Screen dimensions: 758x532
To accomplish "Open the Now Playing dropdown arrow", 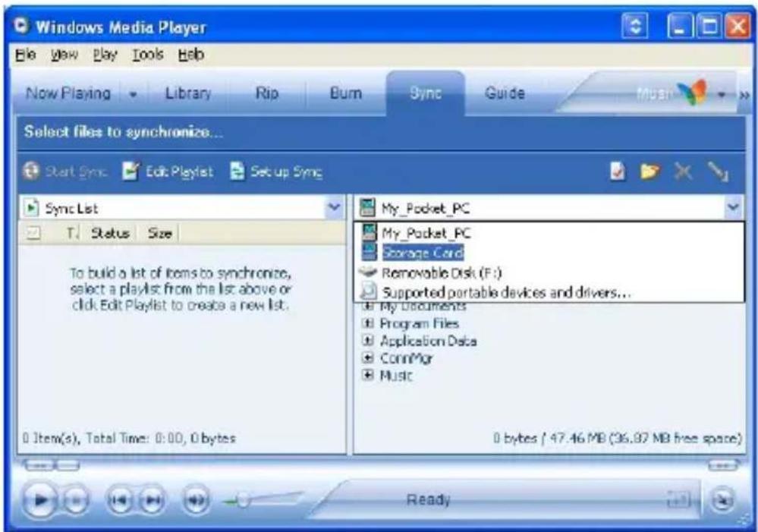I will click(x=133, y=94).
